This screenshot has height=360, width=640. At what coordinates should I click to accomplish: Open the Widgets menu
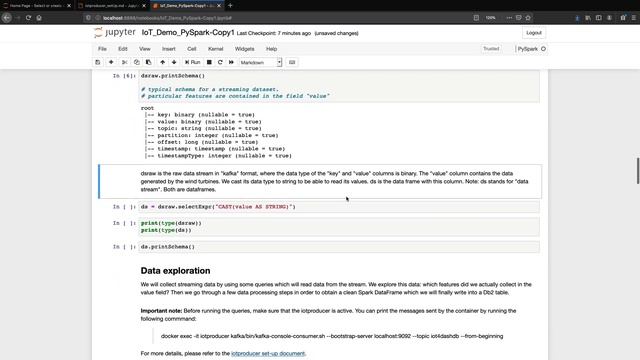pyautogui.click(x=244, y=49)
